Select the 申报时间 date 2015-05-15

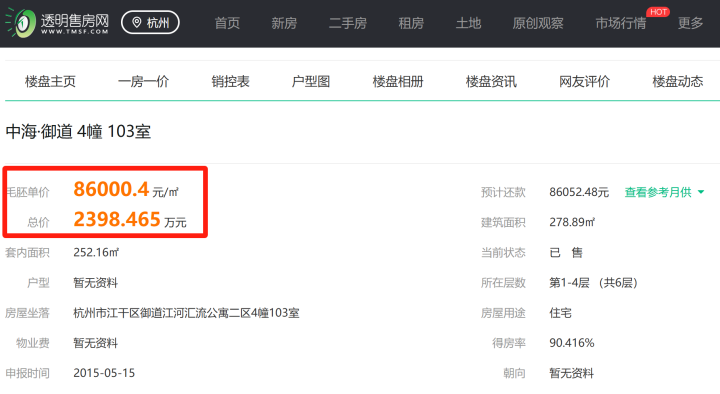coord(104,373)
